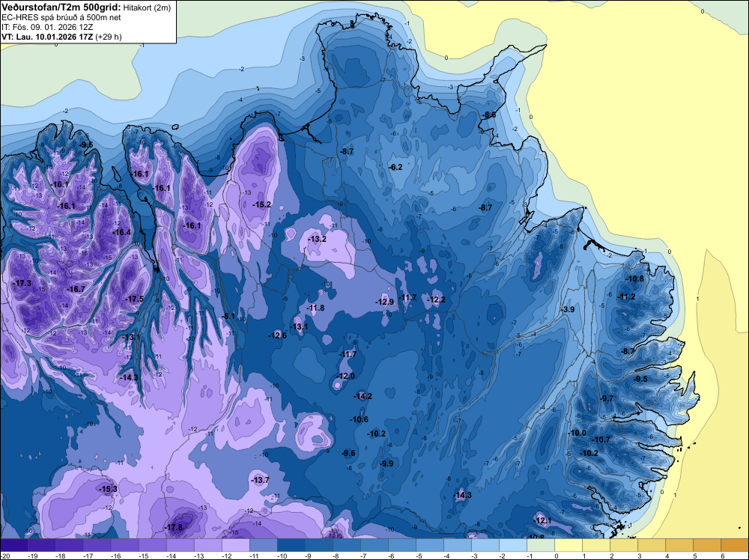749x560 pixels.
Task: Click the -11.8 temperature value
Action: [x=315, y=308]
